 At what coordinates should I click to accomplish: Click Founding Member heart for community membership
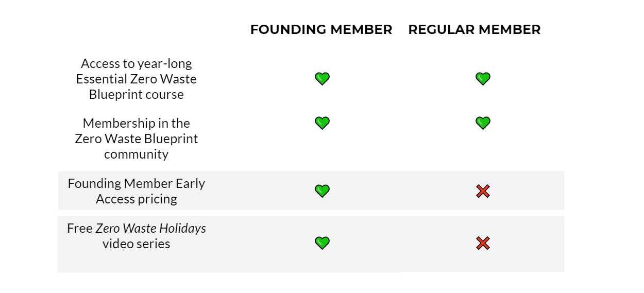322,123
